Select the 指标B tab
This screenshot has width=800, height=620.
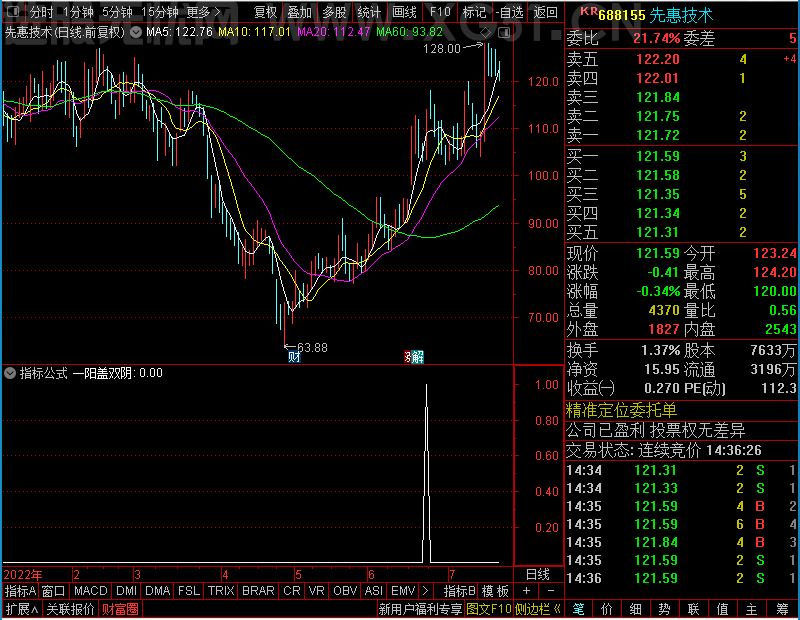(x=460, y=591)
